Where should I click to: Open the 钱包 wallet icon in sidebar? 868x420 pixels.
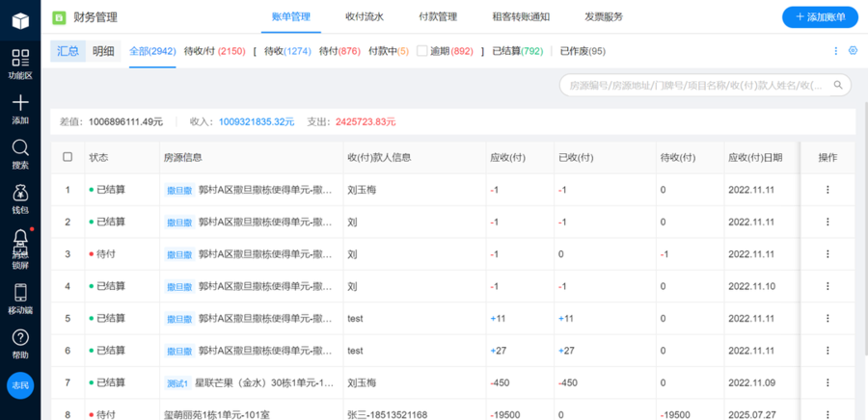pos(20,193)
